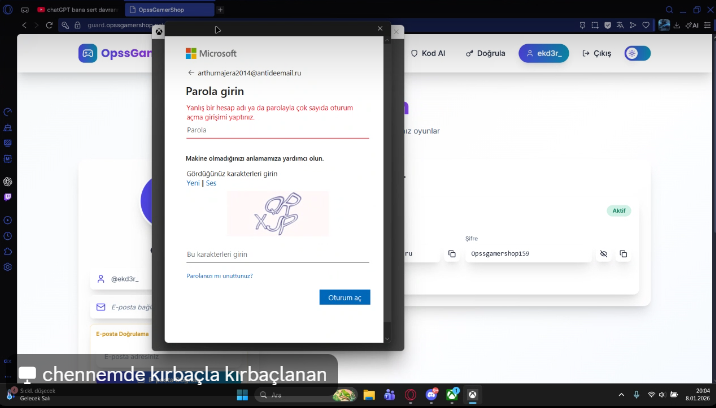Switch to the YouTube chatGPT tab
716x408 pixels.
[78, 10]
